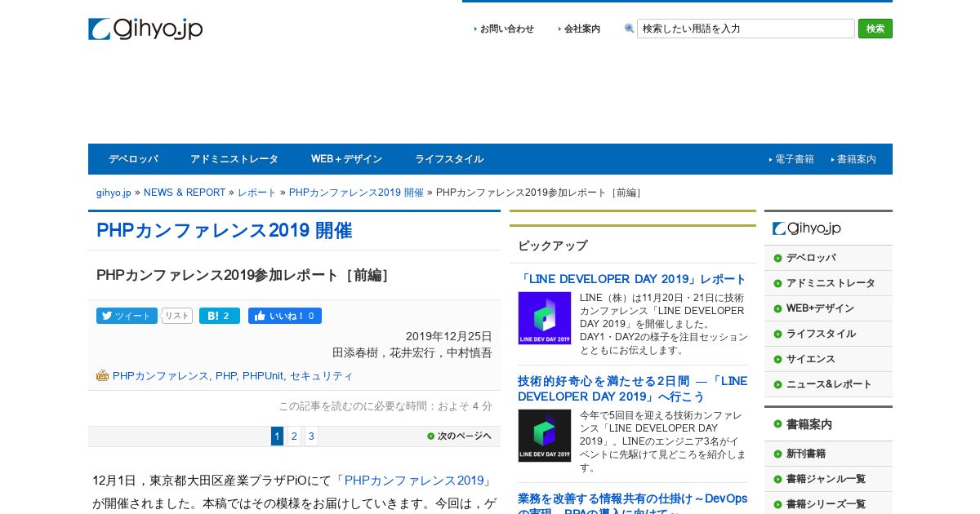Screen dimensions: 980x514
Task: Open ライフスタイル in the right sidebar
Action: (x=821, y=334)
